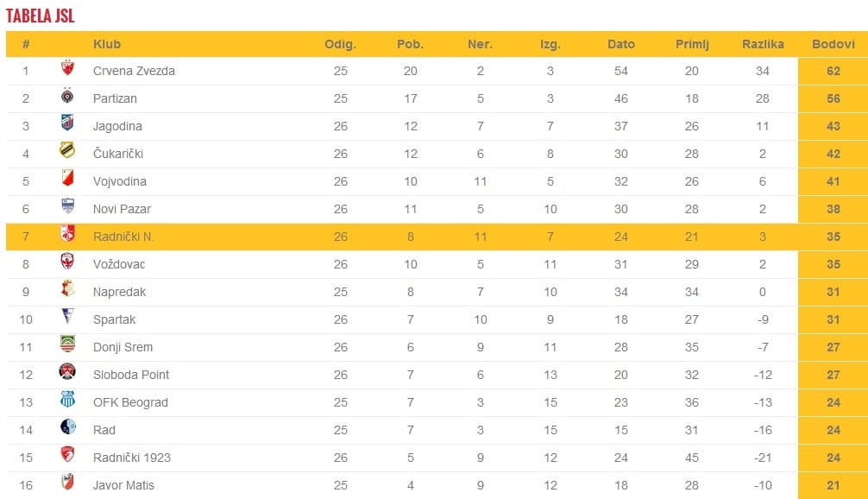Sort table by Bodovi column header
Screen dimensions: 868x499
tap(833, 44)
